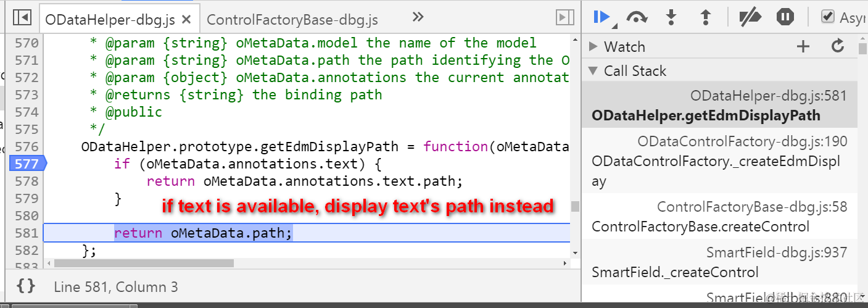This screenshot has width=868, height=308.
Task: Show more source tabs with the double chevron
Action: (x=418, y=17)
